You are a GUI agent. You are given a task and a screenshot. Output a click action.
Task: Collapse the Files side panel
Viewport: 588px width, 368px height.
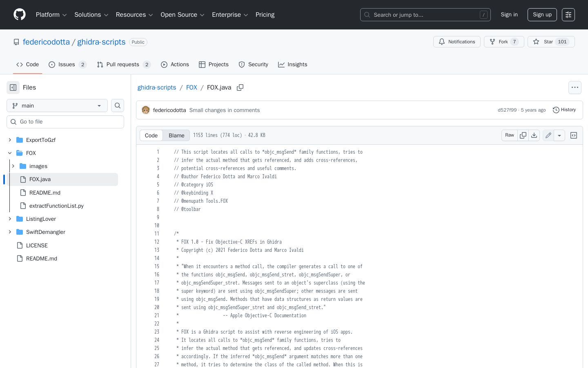13,88
